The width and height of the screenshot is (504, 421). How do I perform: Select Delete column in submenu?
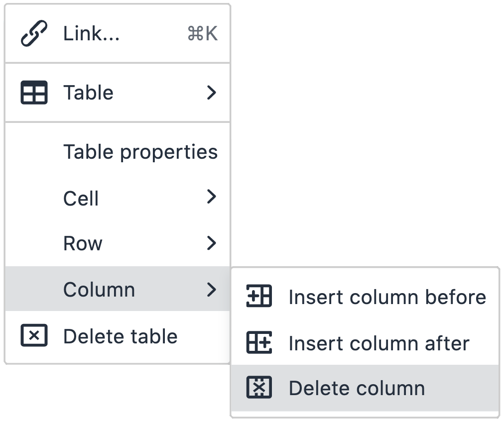click(x=365, y=388)
